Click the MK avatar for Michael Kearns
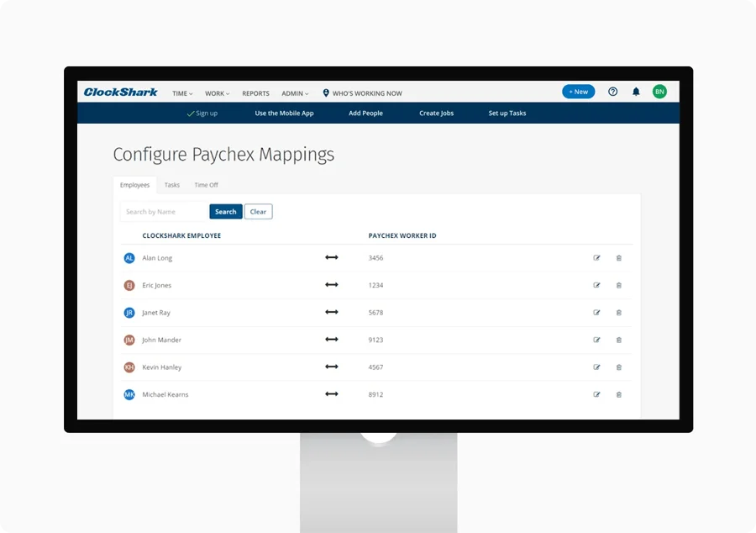 129,394
